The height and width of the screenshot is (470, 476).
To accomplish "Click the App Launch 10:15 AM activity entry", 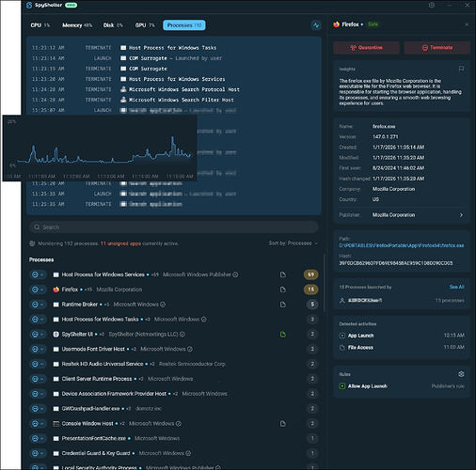I will click(402, 336).
